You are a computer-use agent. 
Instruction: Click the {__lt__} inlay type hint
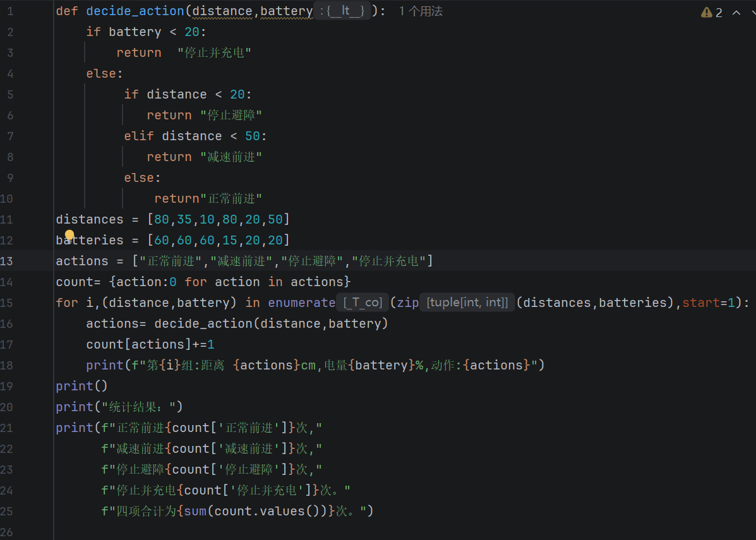point(342,11)
